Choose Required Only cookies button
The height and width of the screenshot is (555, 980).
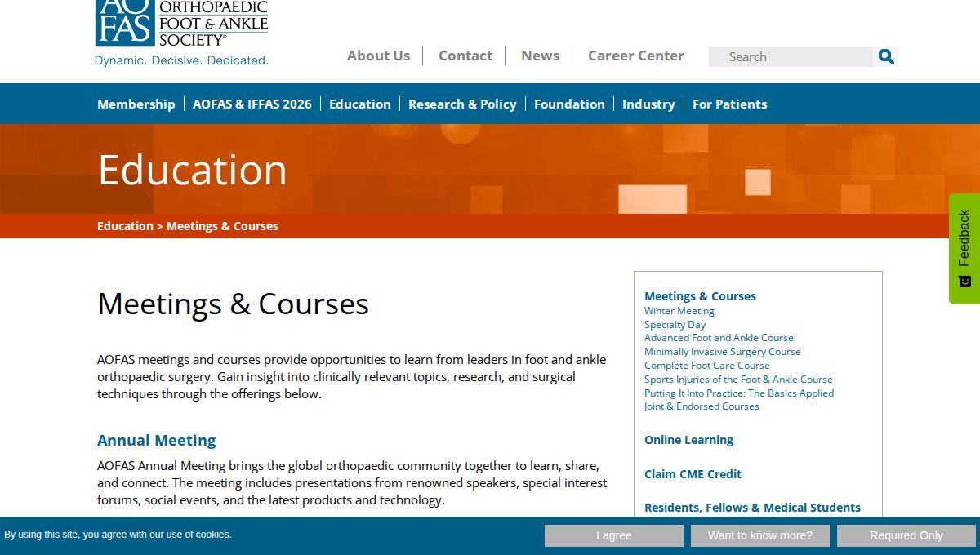[x=906, y=535]
